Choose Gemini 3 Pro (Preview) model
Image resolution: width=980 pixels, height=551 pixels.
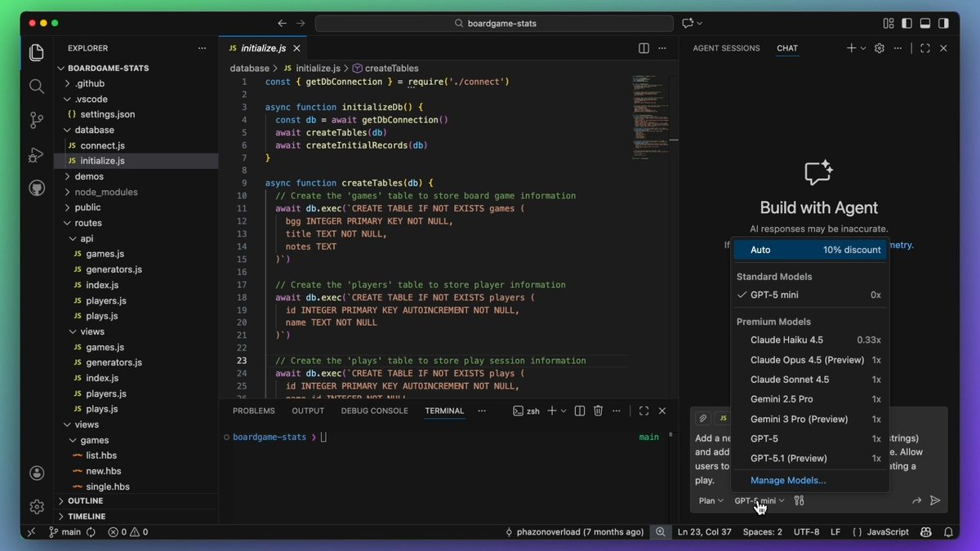pos(809,419)
